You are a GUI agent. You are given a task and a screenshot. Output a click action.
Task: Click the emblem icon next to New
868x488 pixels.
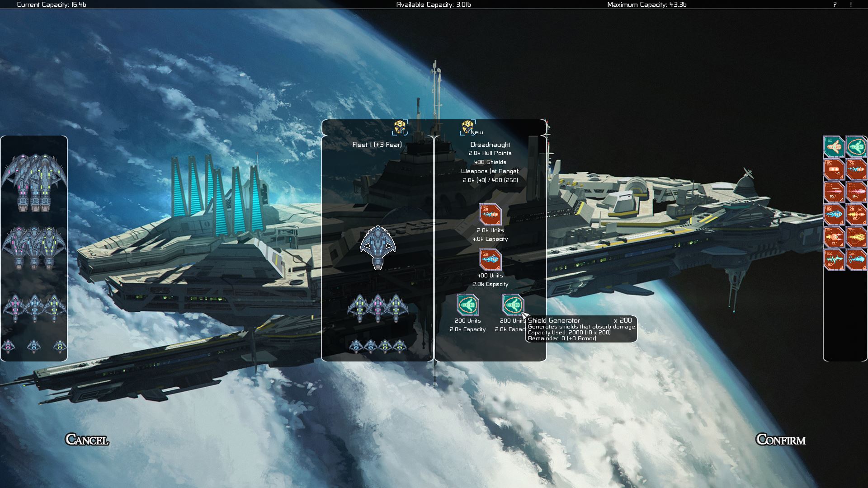click(x=466, y=128)
